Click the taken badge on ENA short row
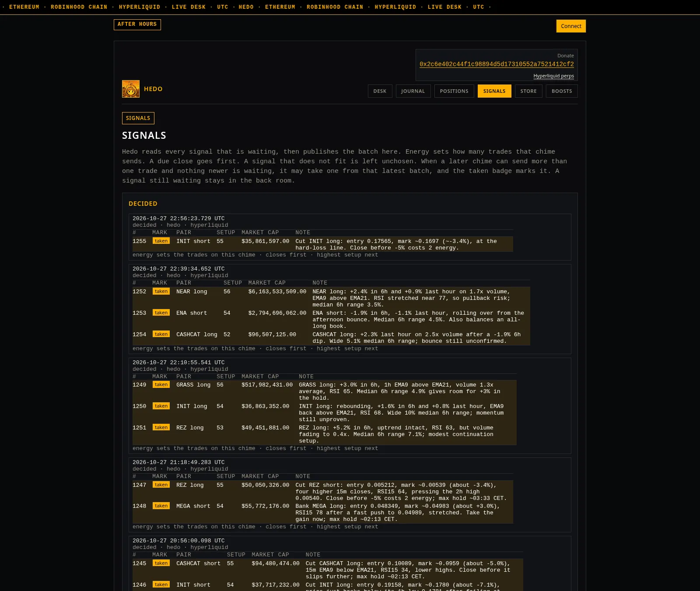The height and width of the screenshot is (591, 700). (161, 313)
